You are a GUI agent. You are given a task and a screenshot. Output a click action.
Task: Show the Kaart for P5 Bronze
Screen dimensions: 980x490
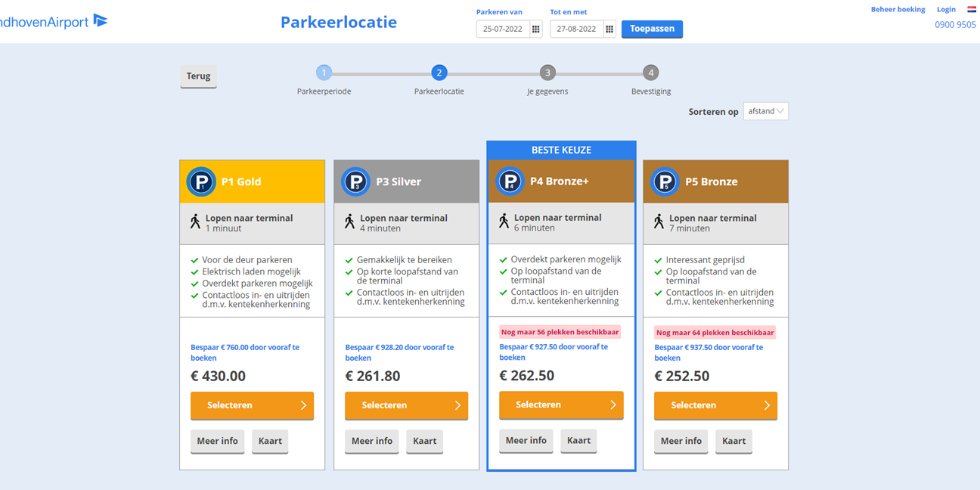[733, 441]
